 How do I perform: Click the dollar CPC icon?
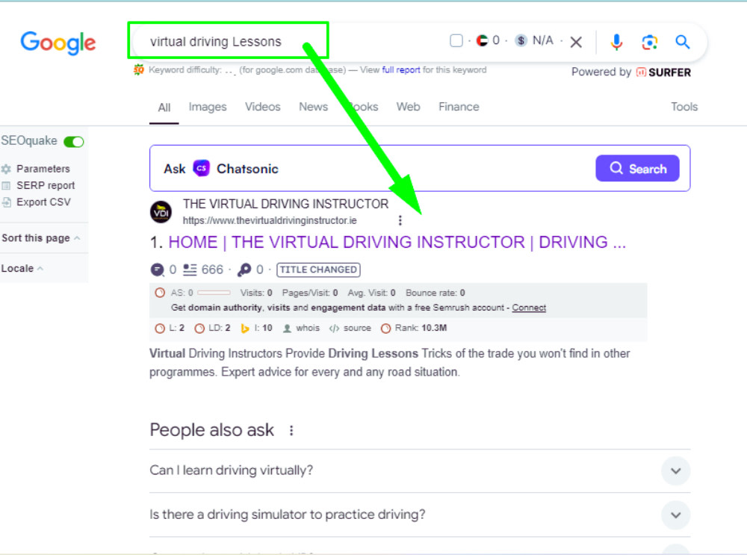click(521, 41)
